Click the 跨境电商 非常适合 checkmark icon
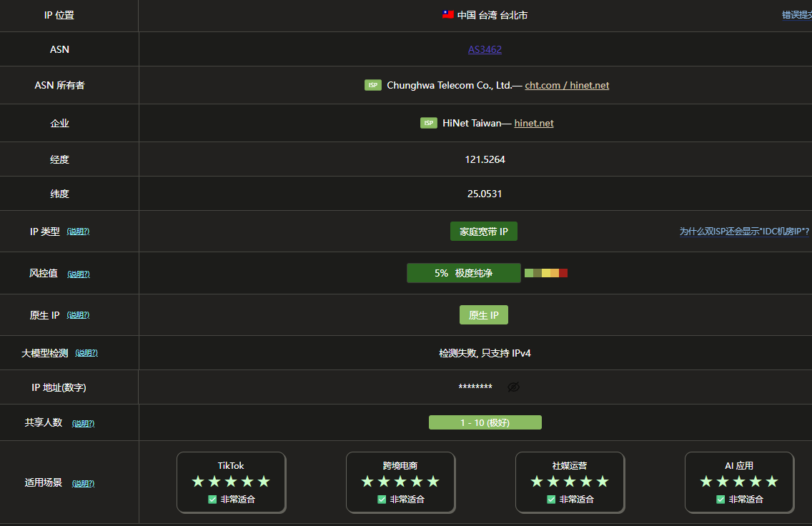Image resolution: width=812 pixels, height=526 pixels. (382, 499)
